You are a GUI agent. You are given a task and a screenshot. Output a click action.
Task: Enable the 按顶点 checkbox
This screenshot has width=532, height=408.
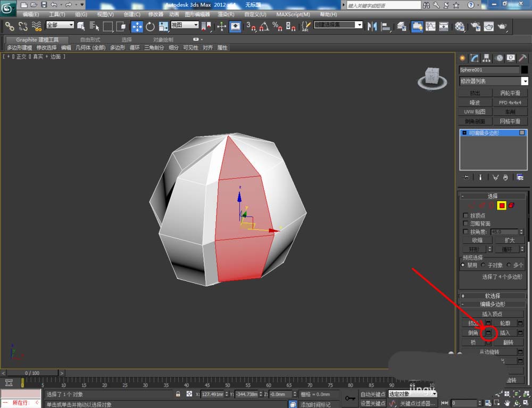[466, 215]
